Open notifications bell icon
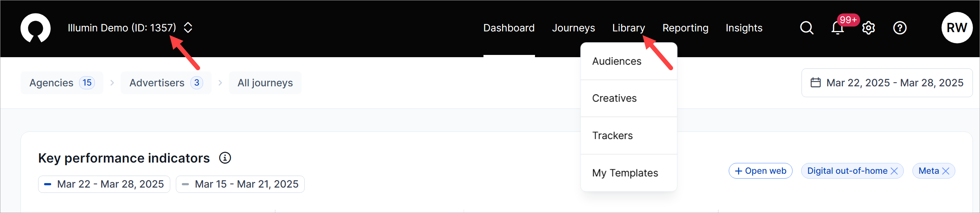Image resolution: width=980 pixels, height=213 pixels. tap(837, 28)
